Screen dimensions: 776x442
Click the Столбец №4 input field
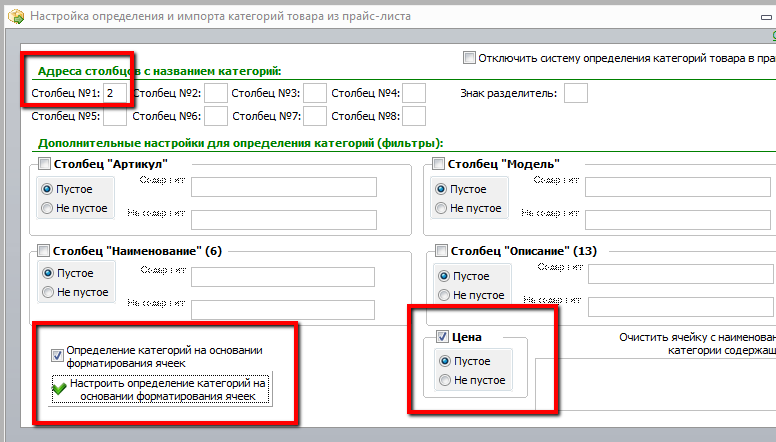[414, 93]
